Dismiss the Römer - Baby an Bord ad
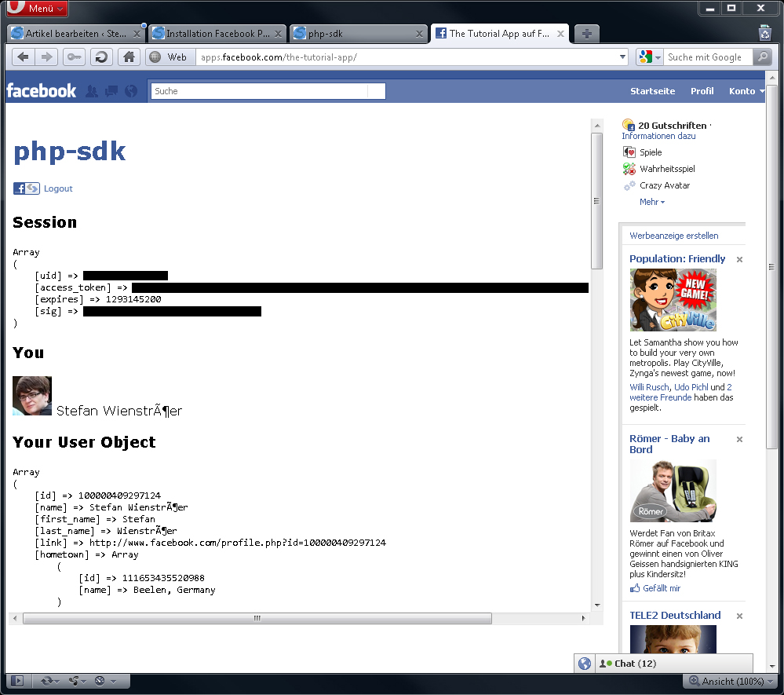This screenshot has width=784, height=695. pos(739,439)
